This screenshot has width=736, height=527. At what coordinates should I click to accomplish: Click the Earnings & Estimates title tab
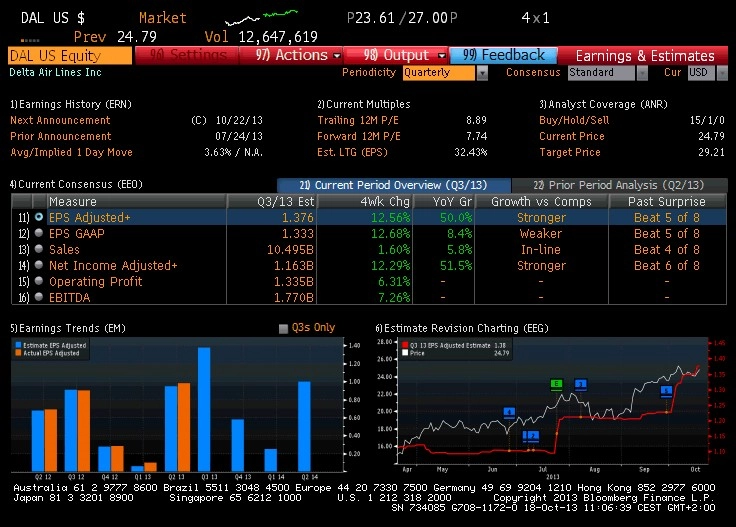click(644, 56)
